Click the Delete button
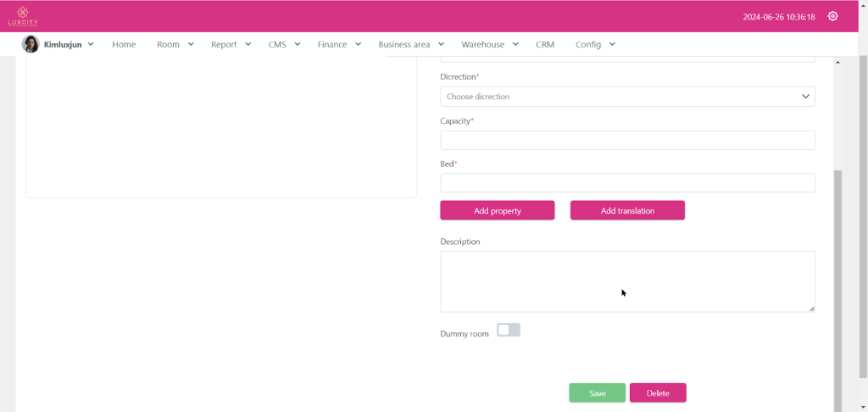 coord(658,393)
